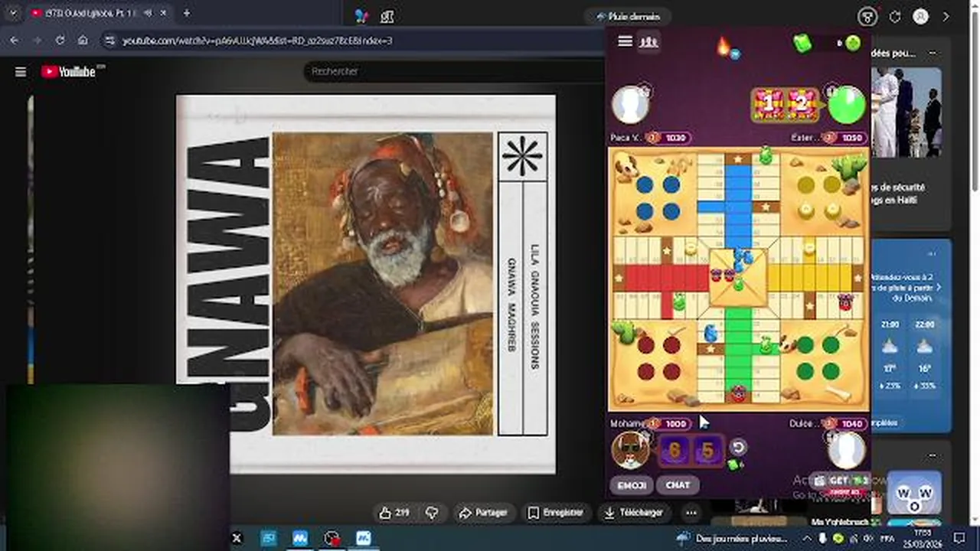Open Dulce's player avatar
The height and width of the screenshot is (551, 980).
[x=846, y=450]
